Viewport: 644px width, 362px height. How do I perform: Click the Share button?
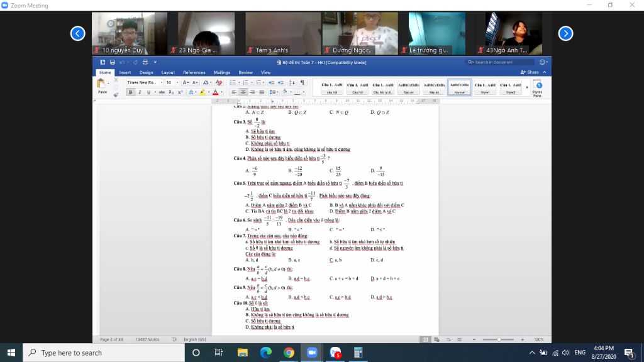(530, 72)
